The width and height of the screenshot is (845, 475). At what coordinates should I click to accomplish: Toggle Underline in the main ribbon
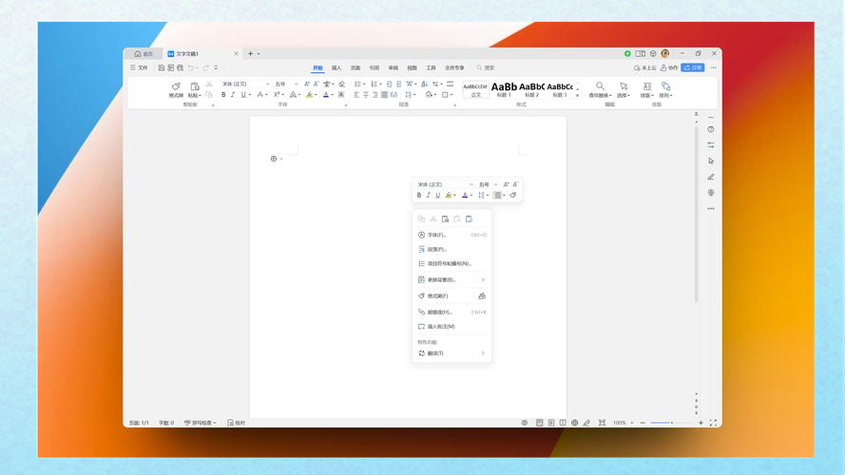pos(244,95)
